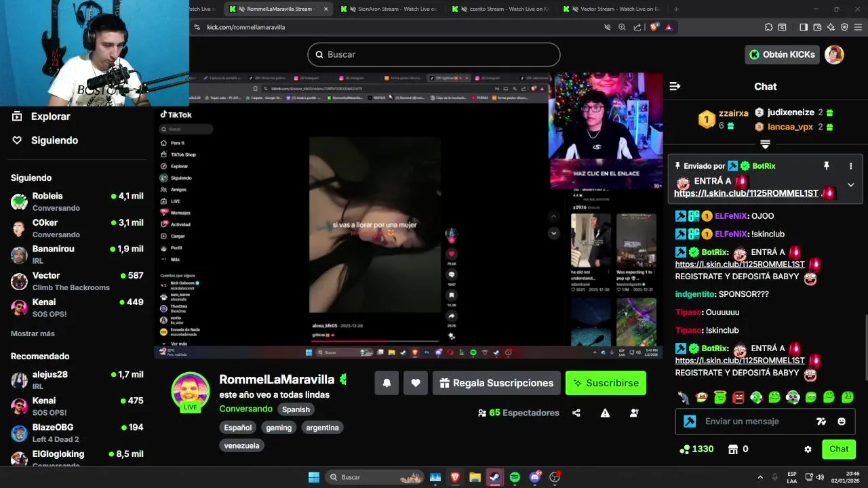Expand the leaderboard with down arrow
The image size is (868, 488).
pos(765,144)
